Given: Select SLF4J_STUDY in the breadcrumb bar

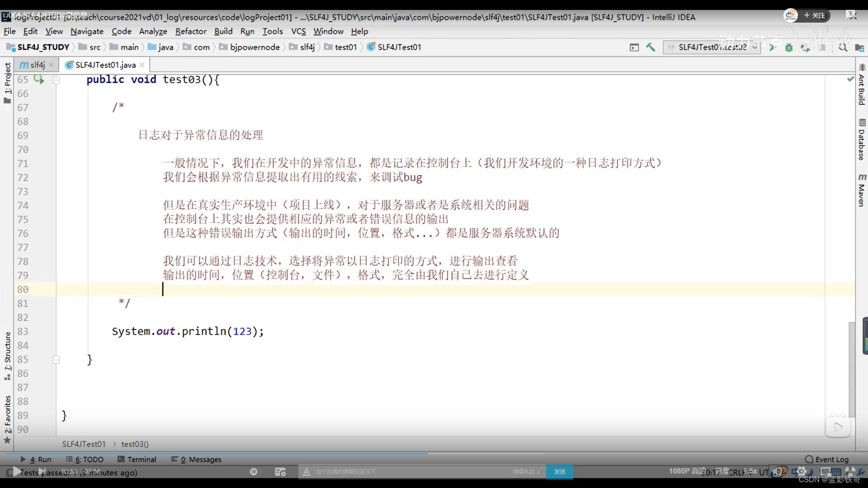Looking at the screenshot, I should click(38, 47).
